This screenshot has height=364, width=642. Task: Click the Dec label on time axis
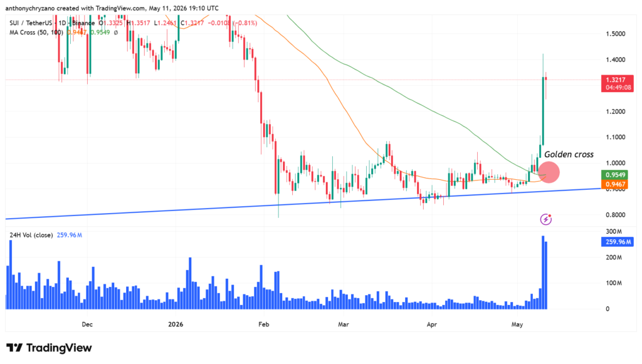pyautogui.click(x=87, y=325)
